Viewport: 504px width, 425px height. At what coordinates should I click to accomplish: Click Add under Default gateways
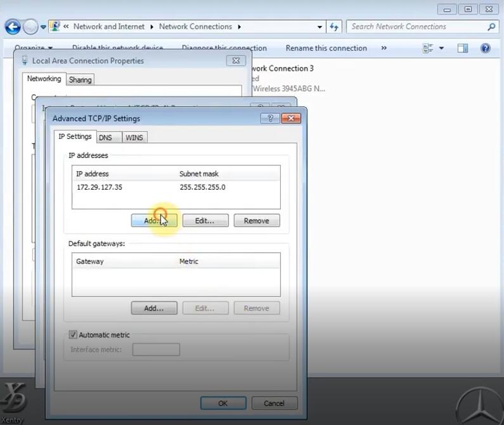tap(154, 308)
